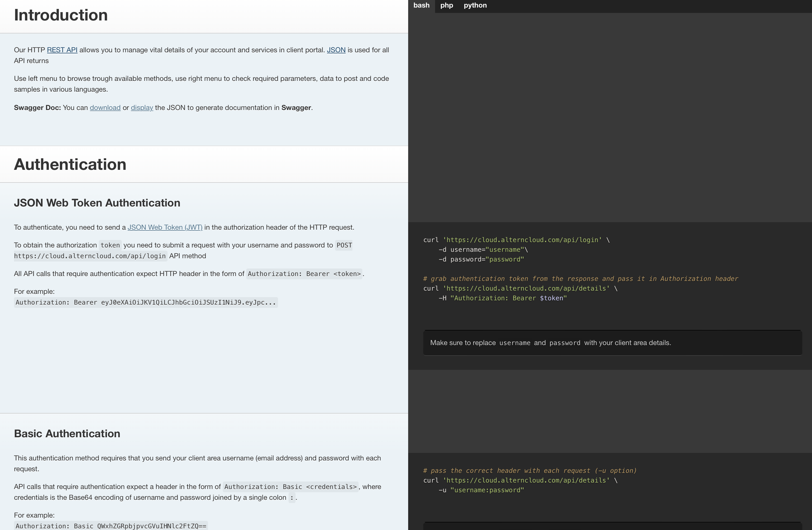Screen dimensions: 812x530
Task: Click the 'grab authentication token' code comment
Action: (x=580, y=279)
